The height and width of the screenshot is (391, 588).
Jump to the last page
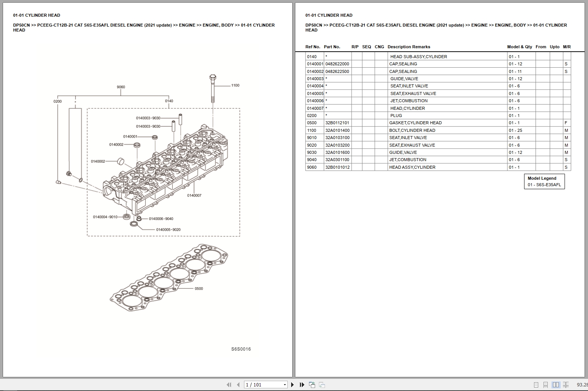point(301,385)
